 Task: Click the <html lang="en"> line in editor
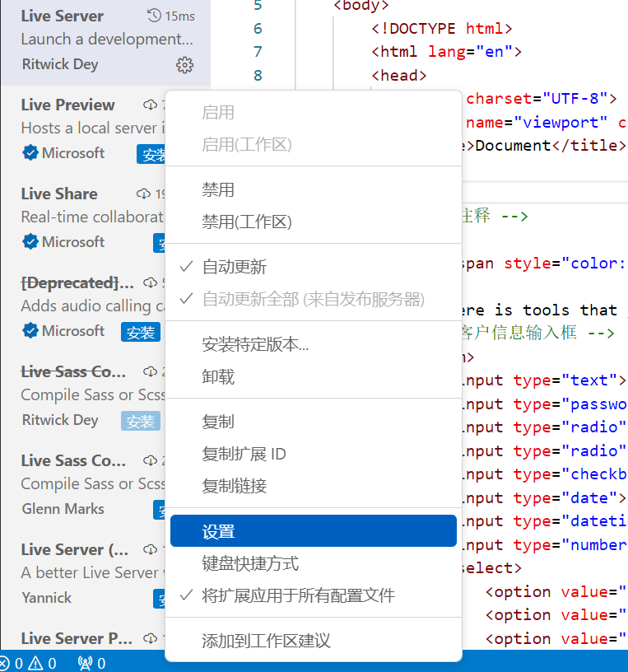coord(446,52)
